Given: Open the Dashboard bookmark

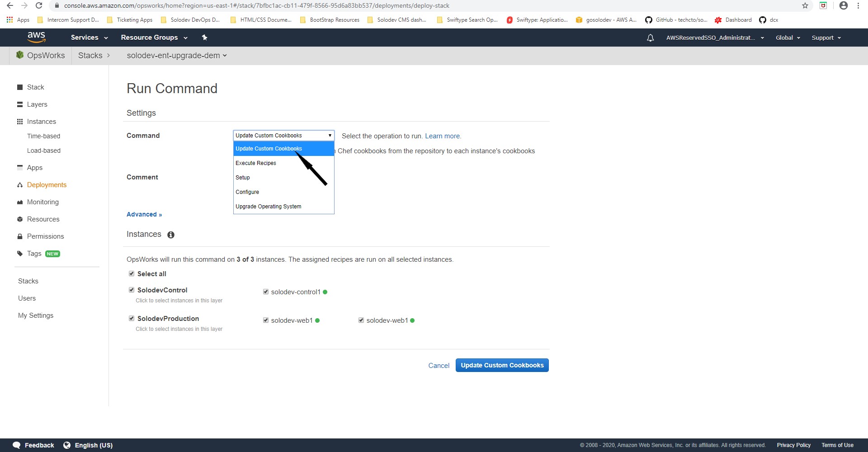Looking at the screenshot, I should click(733, 20).
